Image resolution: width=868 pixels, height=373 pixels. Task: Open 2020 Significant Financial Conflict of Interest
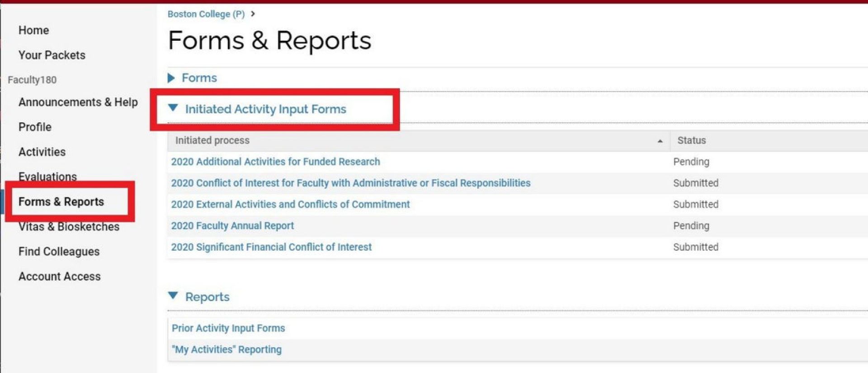pos(271,247)
